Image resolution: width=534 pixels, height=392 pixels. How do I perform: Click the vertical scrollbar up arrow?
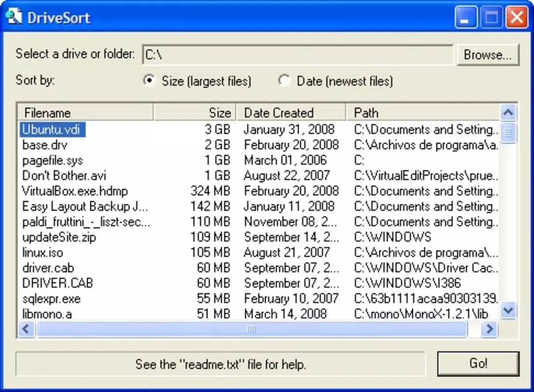[508, 112]
